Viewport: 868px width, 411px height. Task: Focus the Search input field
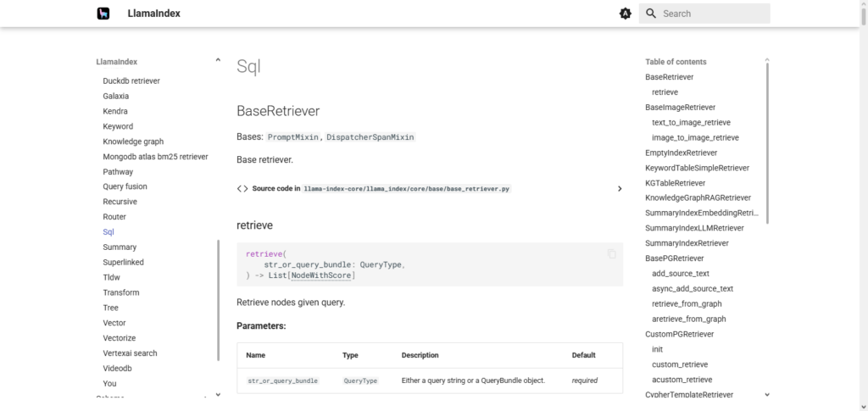point(704,14)
